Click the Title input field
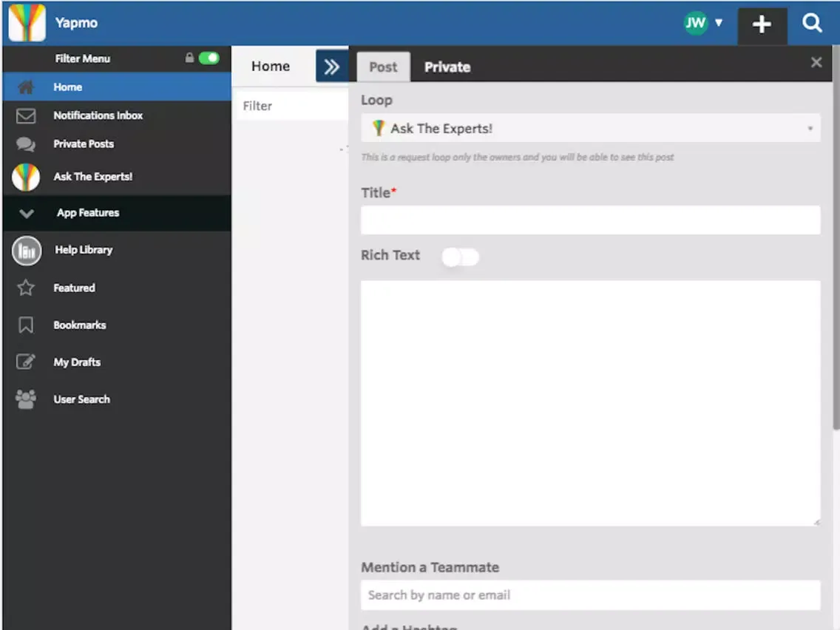 coord(590,220)
